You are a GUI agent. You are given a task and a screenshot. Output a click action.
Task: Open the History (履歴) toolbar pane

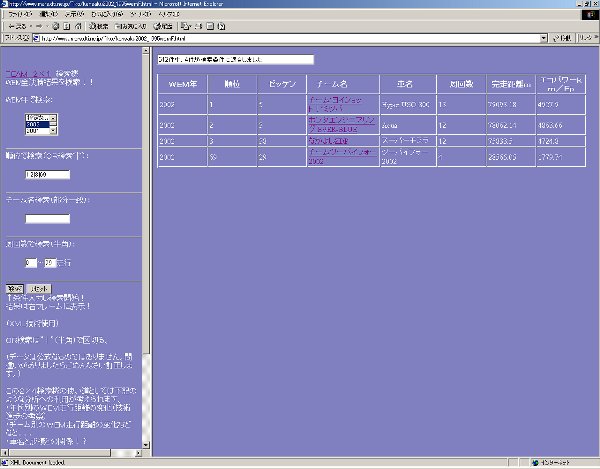tap(163, 26)
